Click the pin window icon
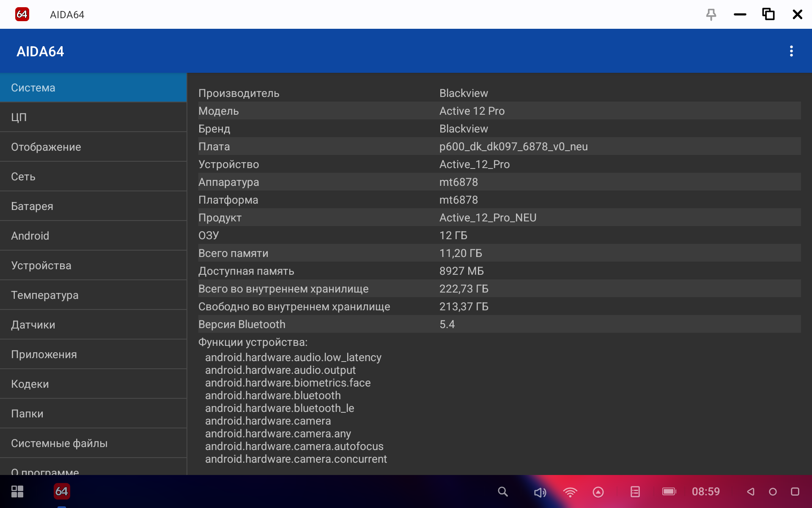Screen dimensions: 812x508 click(711, 14)
